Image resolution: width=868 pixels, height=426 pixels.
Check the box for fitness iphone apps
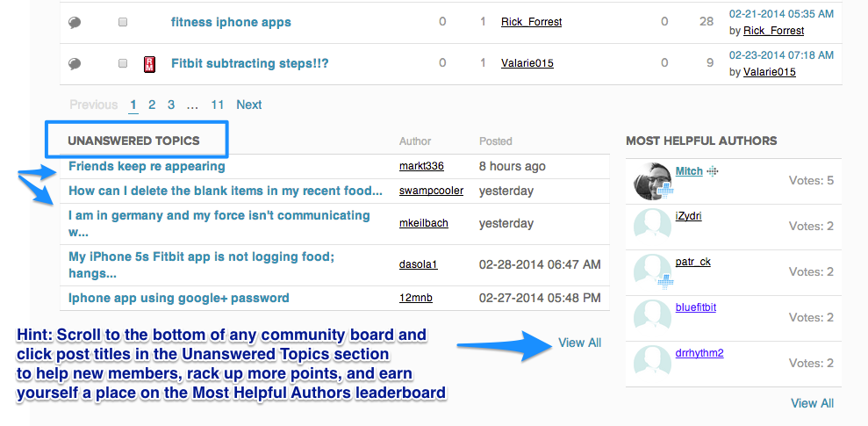[x=123, y=22]
